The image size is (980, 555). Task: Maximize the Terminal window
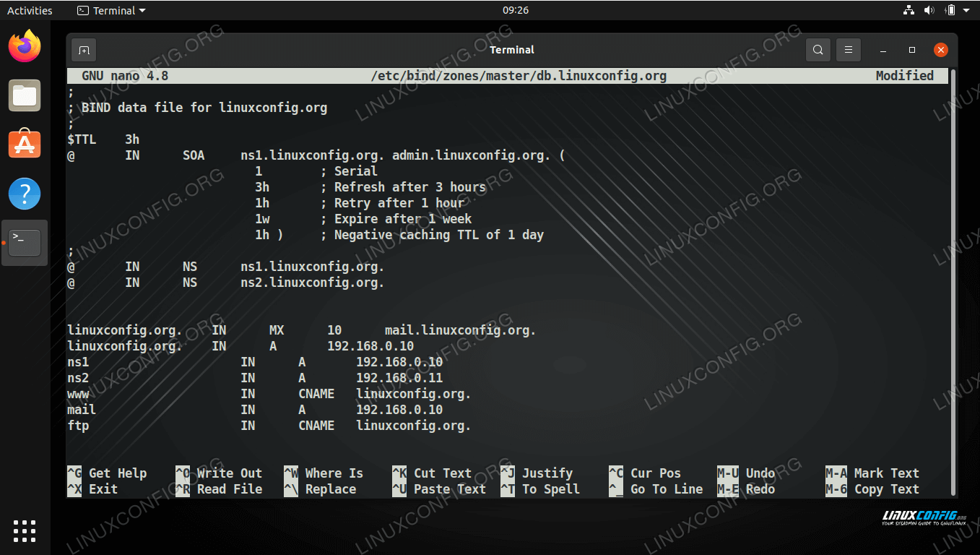coord(912,50)
